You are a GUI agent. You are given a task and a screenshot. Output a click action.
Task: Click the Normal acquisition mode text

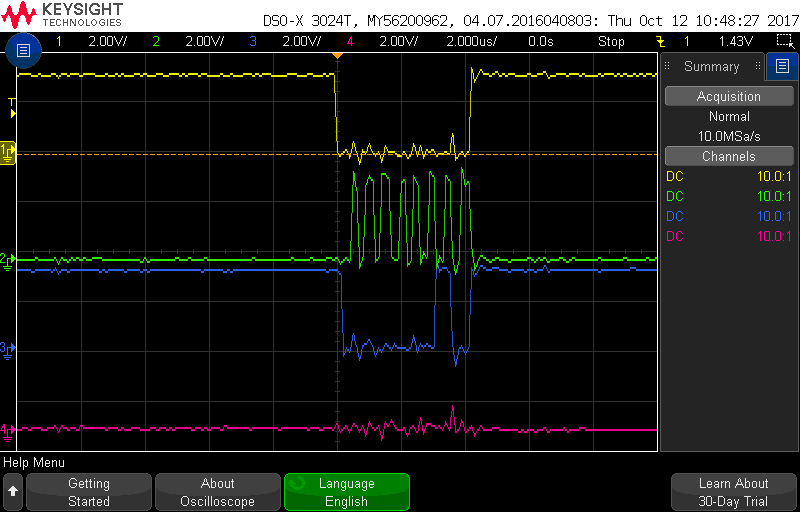[x=729, y=116]
